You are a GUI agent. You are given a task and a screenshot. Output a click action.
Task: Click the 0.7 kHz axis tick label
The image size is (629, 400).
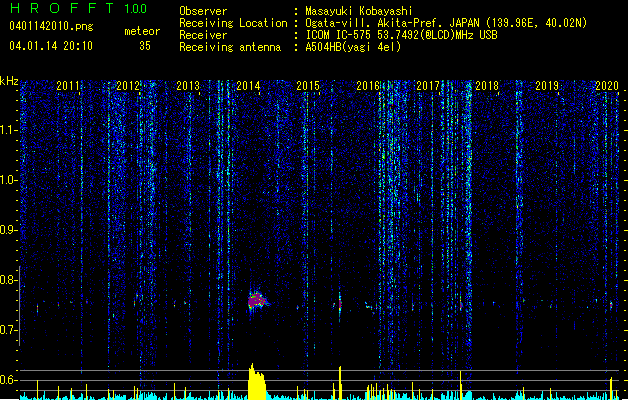click(8, 330)
